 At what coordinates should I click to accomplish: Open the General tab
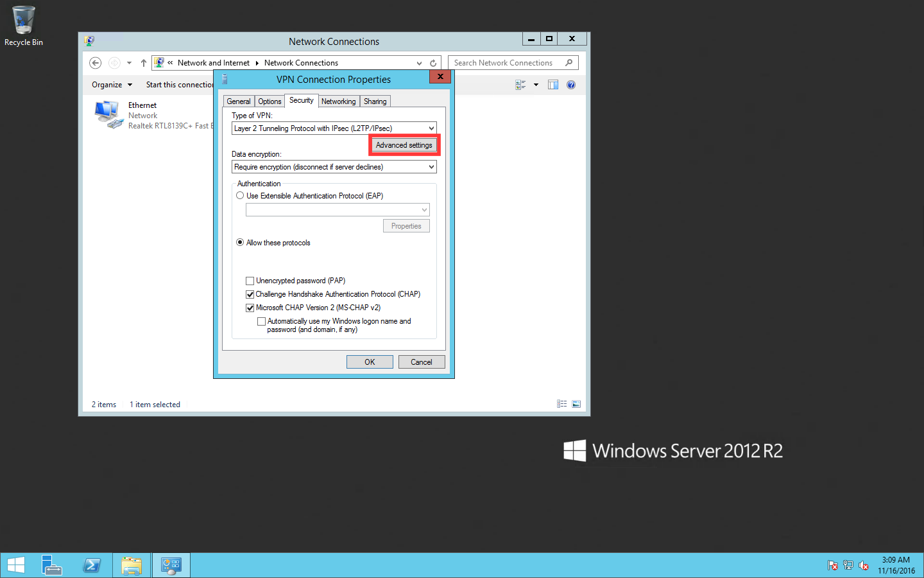[239, 101]
